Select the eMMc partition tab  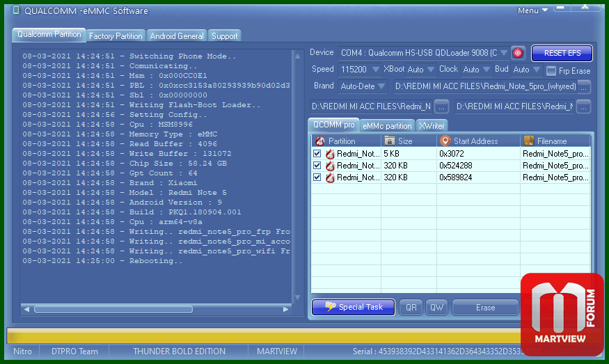(387, 125)
